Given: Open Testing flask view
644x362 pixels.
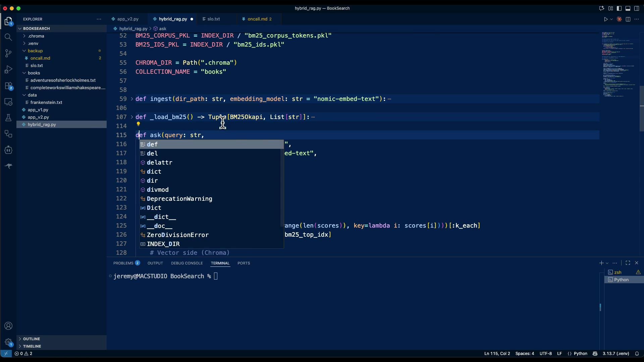Looking at the screenshot, I should click(8, 118).
